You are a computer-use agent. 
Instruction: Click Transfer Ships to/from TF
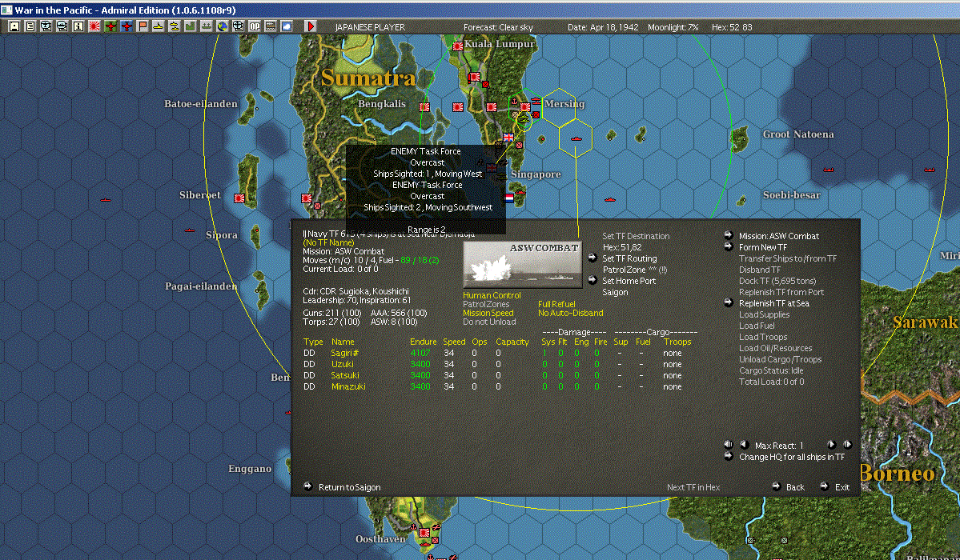(787, 258)
